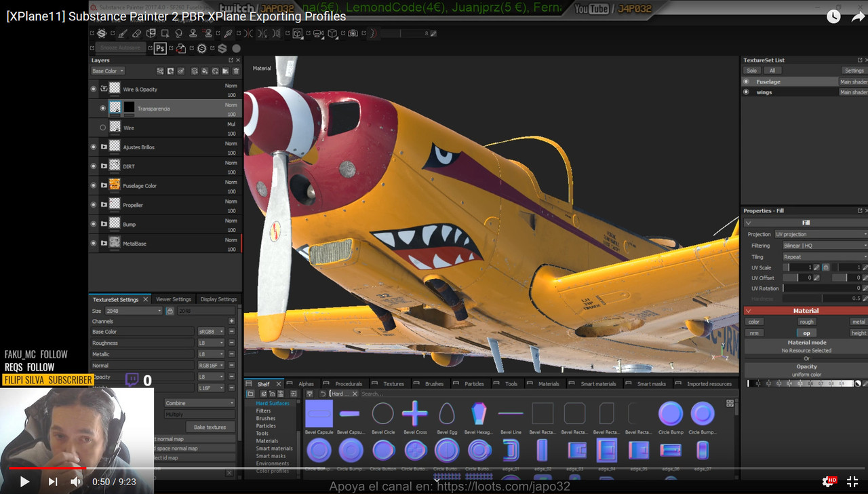Click the UV Rotation slider

click(821, 288)
